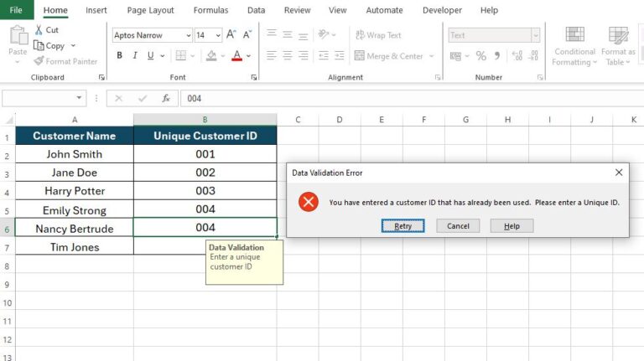Switch to the Formulas ribbon tab
The width and height of the screenshot is (644, 361).
(x=210, y=10)
